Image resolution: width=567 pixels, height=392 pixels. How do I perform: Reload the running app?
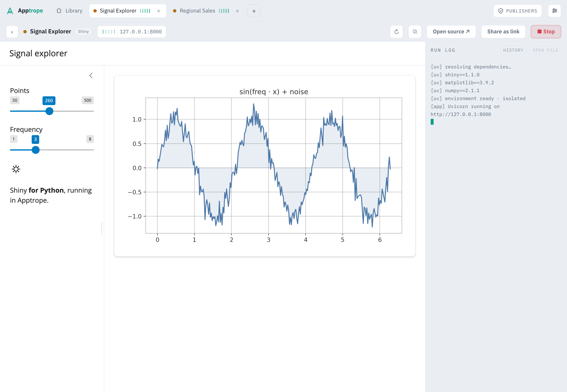(396, 32)
